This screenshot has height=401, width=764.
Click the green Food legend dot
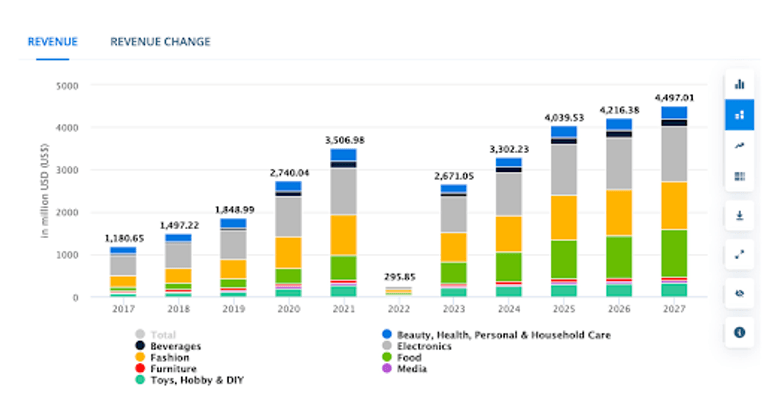pos(387,357)
